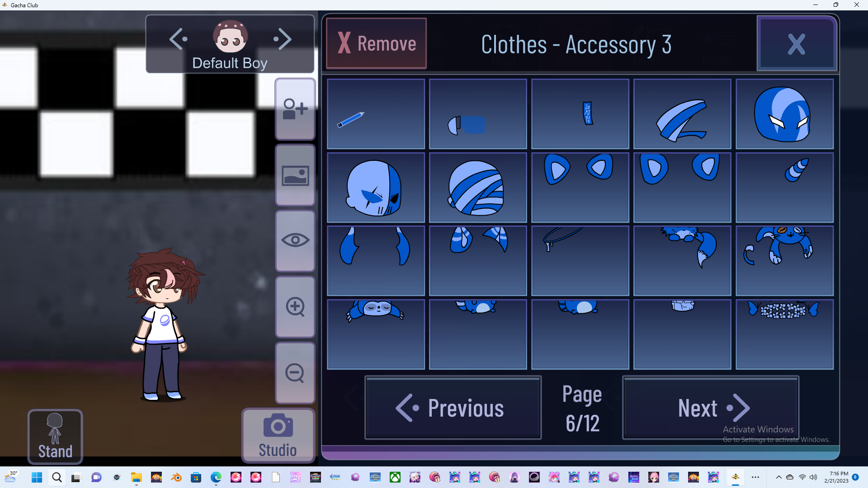
Task: Toggle the cat ears accessory thumbnail
Action: pos(580,187)
